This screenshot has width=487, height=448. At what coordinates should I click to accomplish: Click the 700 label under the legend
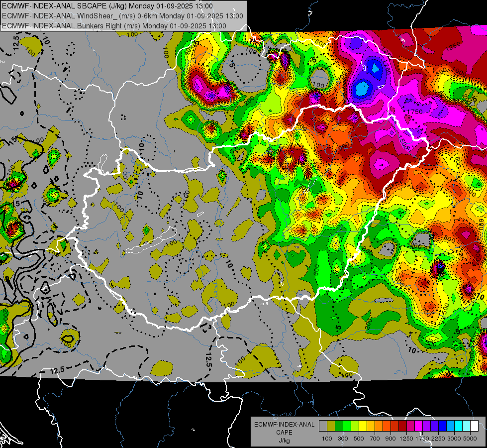(x=375, y=439)
